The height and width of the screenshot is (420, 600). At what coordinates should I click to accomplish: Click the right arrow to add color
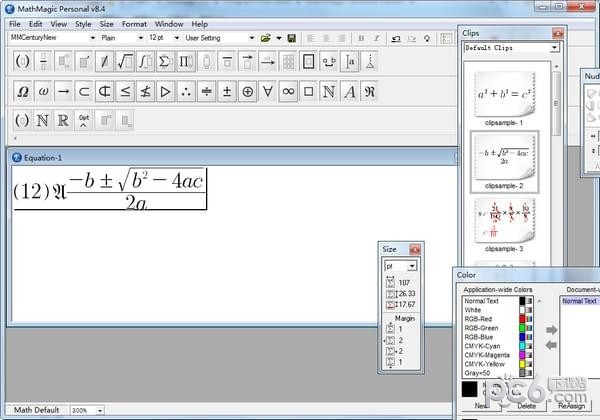tap(551, 330)
